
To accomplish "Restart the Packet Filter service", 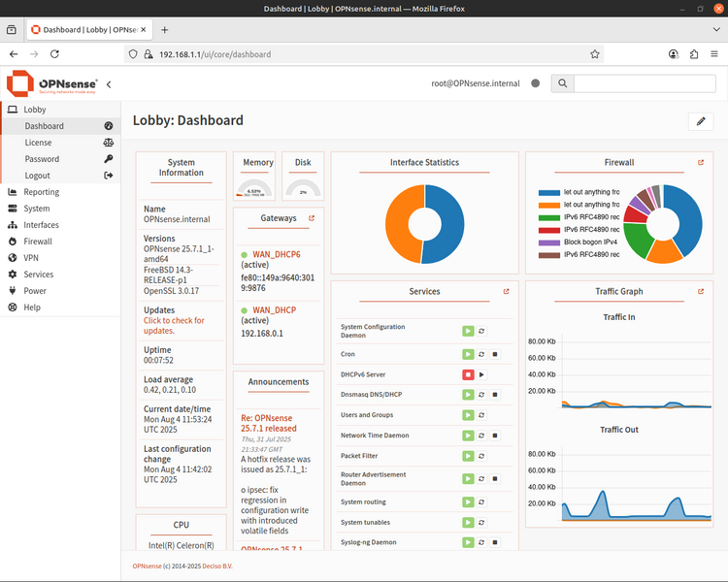I will [x=481, y=456].
